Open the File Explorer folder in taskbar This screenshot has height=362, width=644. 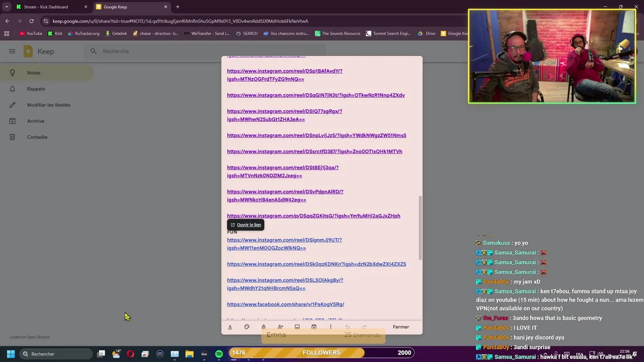[x=189, y=354]
